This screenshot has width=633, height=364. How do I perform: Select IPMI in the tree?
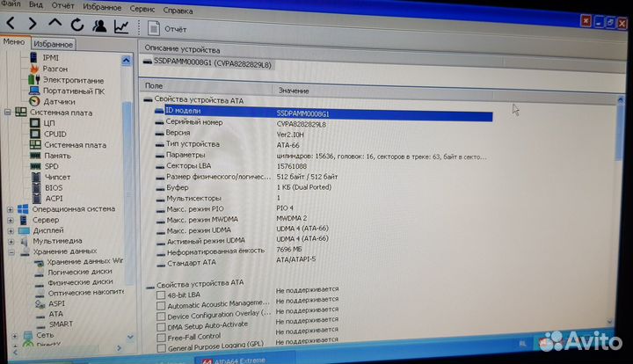(x=50, y=58)
